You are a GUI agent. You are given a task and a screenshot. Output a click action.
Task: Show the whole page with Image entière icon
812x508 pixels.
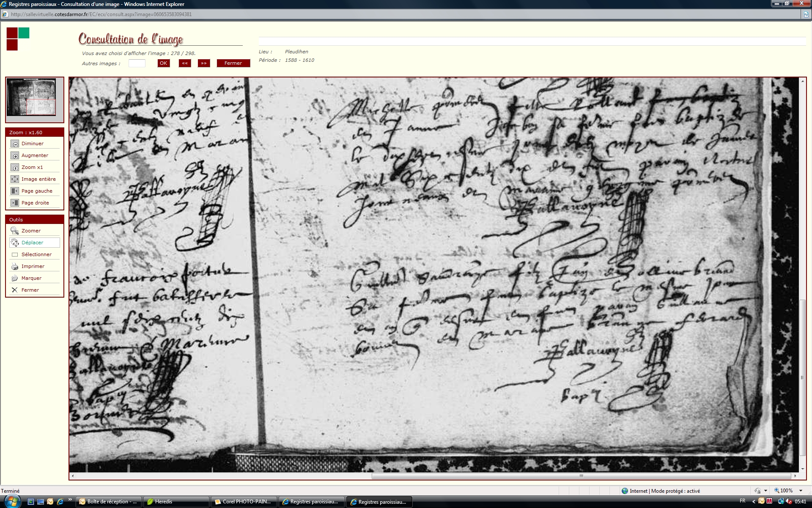pos(15,179)
